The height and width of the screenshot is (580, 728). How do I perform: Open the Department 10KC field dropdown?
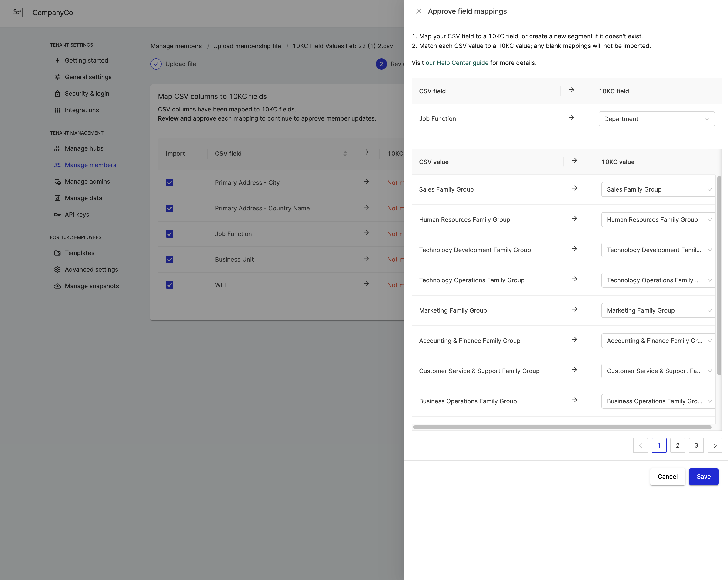point(656,119)
